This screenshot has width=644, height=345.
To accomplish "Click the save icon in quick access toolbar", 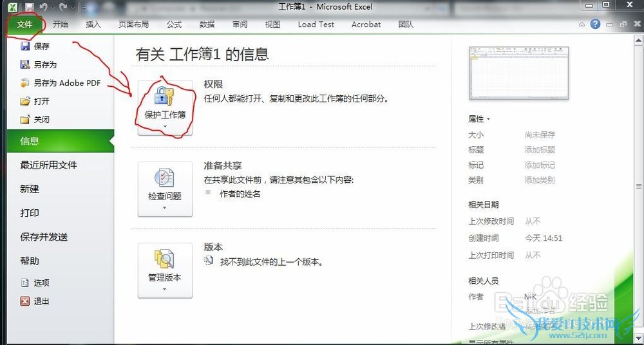I will point(29,7).
